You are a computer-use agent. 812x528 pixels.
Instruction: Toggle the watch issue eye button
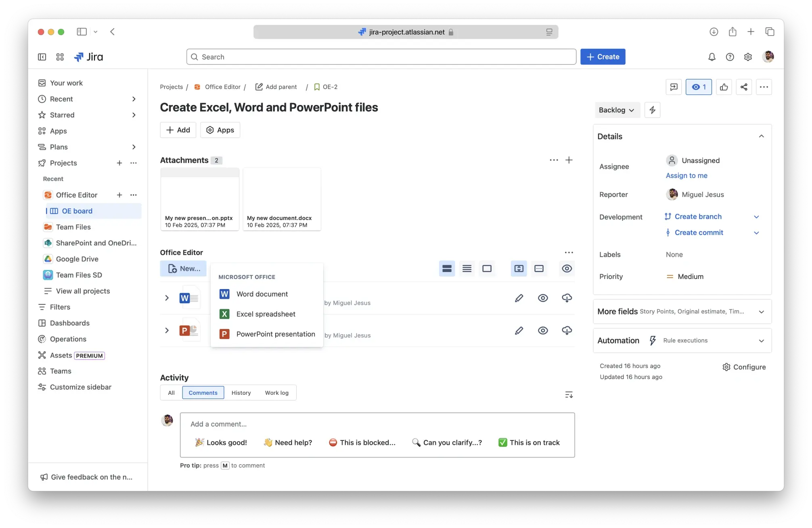699,87
